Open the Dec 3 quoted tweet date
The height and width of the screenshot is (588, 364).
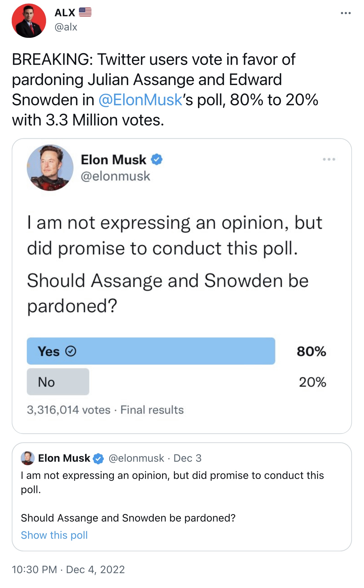click(187, 458)
